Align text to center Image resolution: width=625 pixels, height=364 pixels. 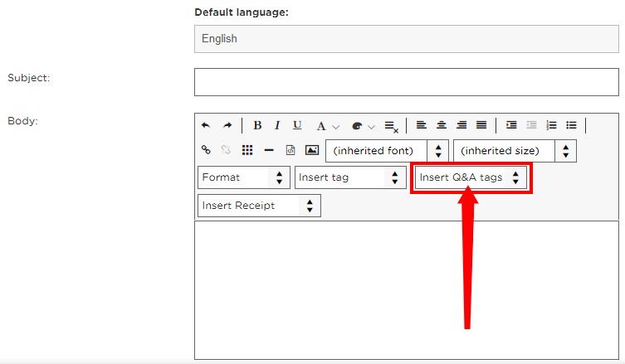tap(442, 125)
